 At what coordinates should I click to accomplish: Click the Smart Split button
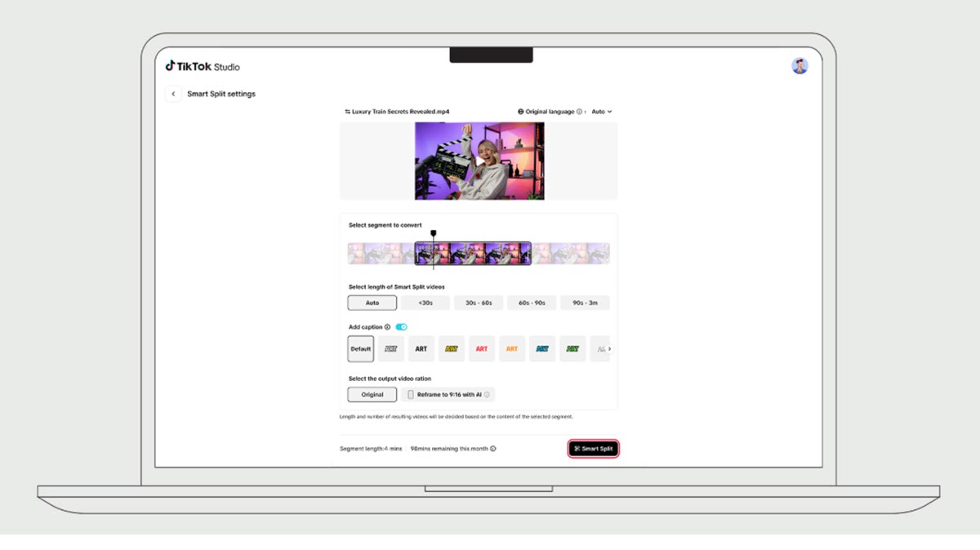pos(593,448)
